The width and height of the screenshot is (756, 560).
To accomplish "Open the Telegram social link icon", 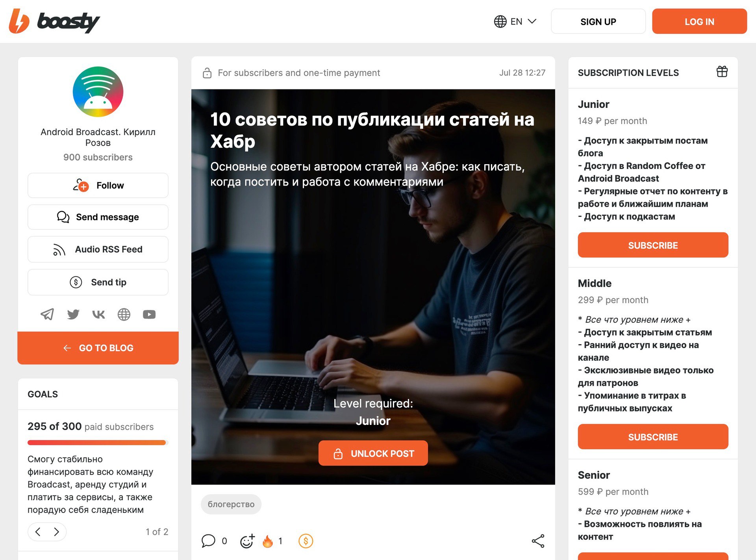I will point(47,314).
